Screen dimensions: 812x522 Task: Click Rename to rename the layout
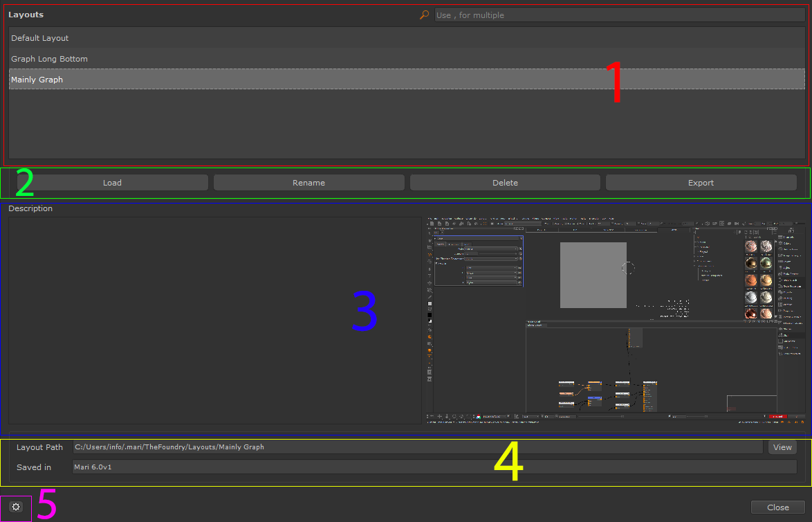(308, 183)
